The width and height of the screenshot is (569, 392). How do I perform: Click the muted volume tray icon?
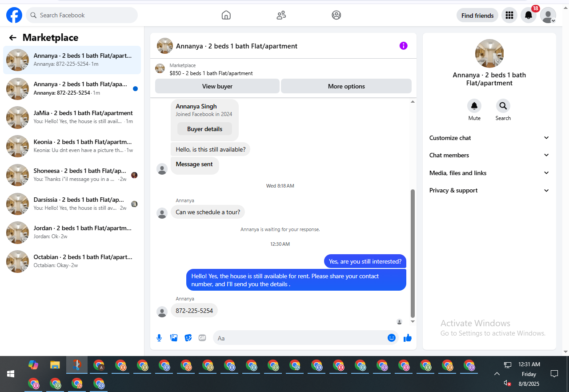[x=507, y=383]
